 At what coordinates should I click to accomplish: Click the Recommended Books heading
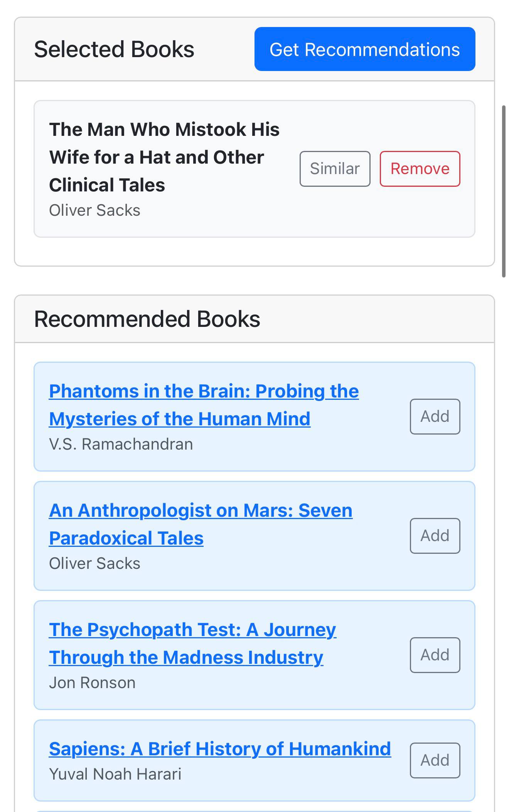coord(147,319)
